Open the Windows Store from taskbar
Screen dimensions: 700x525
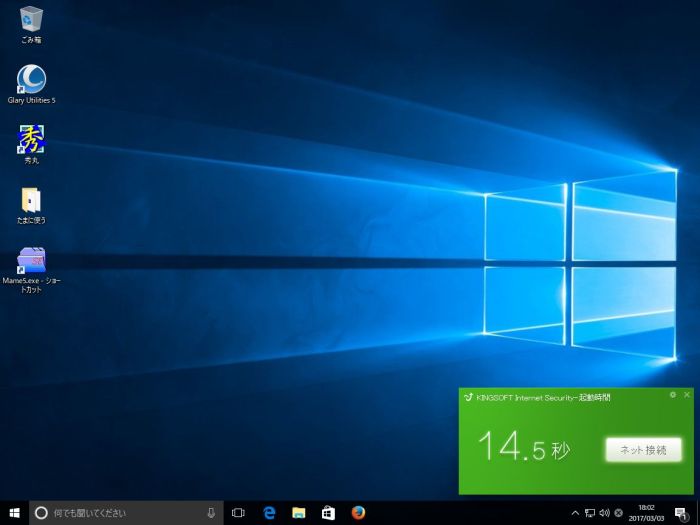coord(328,513)
